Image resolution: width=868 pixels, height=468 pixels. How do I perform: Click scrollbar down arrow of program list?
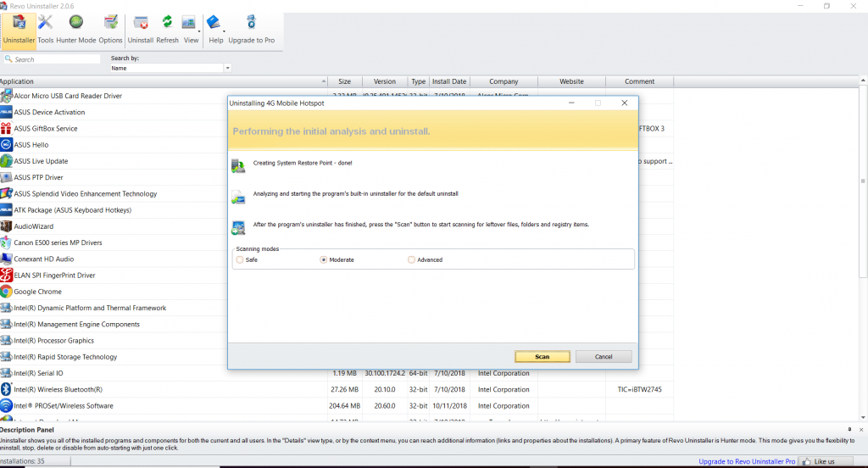click(x=863, y=418)
